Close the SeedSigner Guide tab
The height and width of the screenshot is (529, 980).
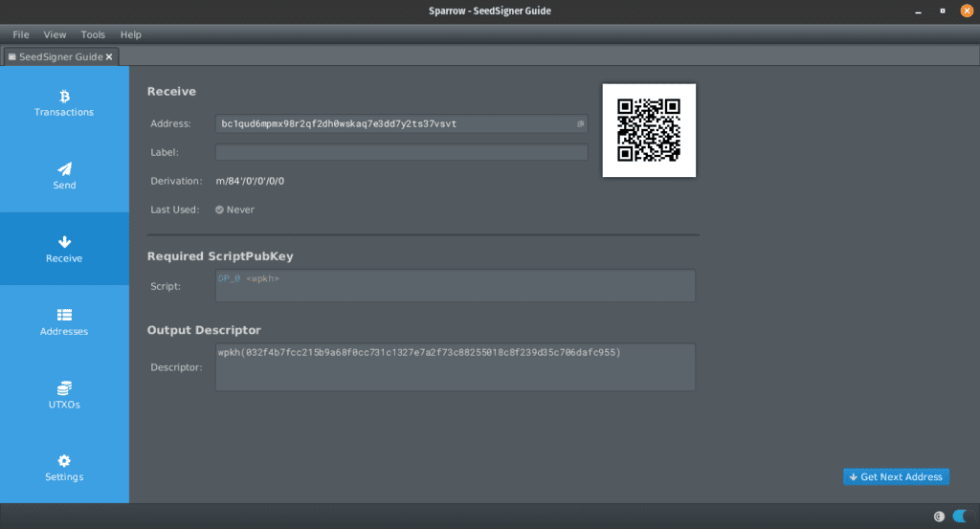tap(109, 56)
